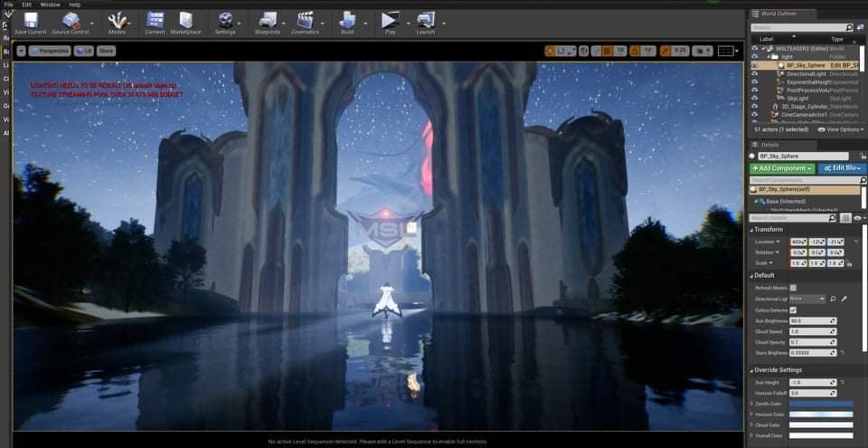Viewport: 868px width, 448px height.
Task: Click the Sun Brightness value field
Action: [x=811, y=320]
